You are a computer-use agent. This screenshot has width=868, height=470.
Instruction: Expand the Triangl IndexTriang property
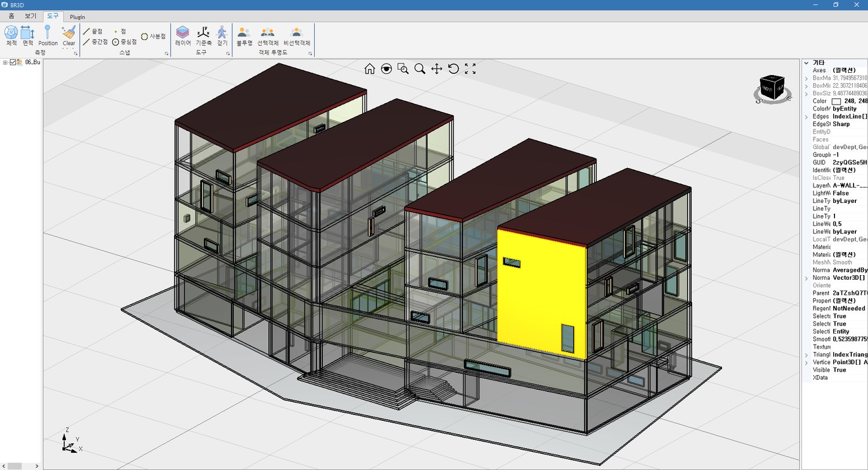[x=806, y=355]
